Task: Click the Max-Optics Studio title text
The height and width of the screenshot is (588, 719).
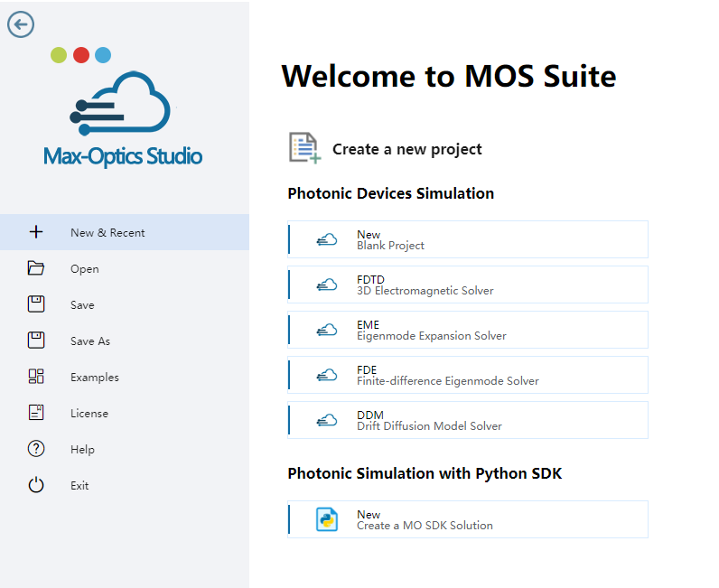Action: pos(123,156)
